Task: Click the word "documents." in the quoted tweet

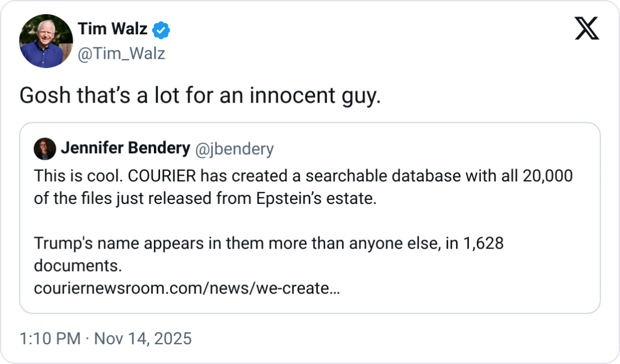Action: click(x=78, y=266)
